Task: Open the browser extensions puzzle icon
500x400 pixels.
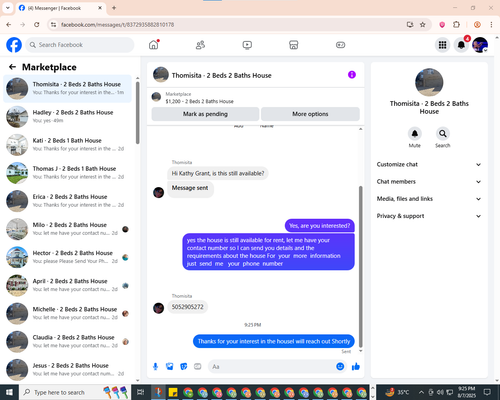Action: tap(456, 25)
